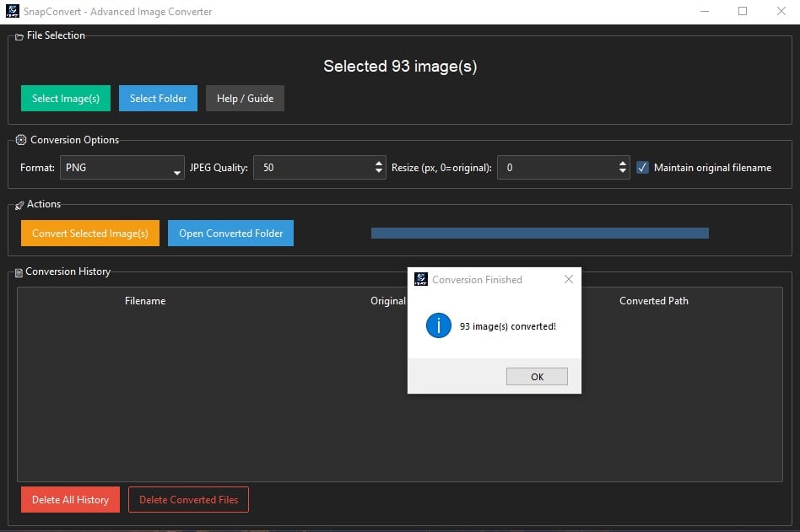Click the gear icon beside Conversion Options
800x532 pixels.
[x=21, y=140]
